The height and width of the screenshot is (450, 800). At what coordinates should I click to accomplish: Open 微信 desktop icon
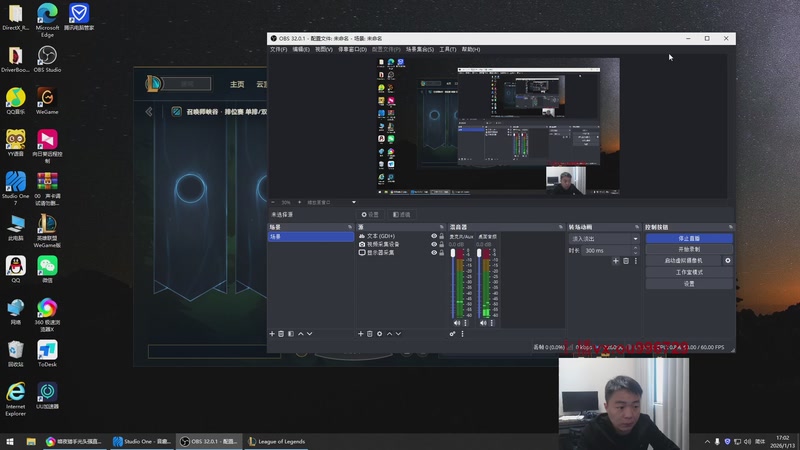(47, 269)
